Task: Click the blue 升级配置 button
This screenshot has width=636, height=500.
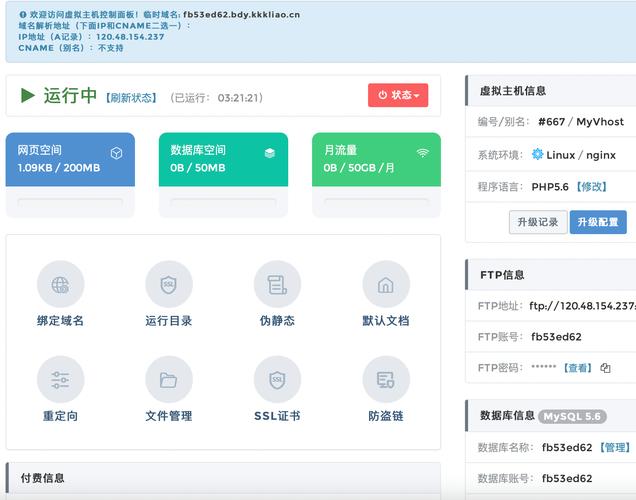Action: click(x=598, y=222)
